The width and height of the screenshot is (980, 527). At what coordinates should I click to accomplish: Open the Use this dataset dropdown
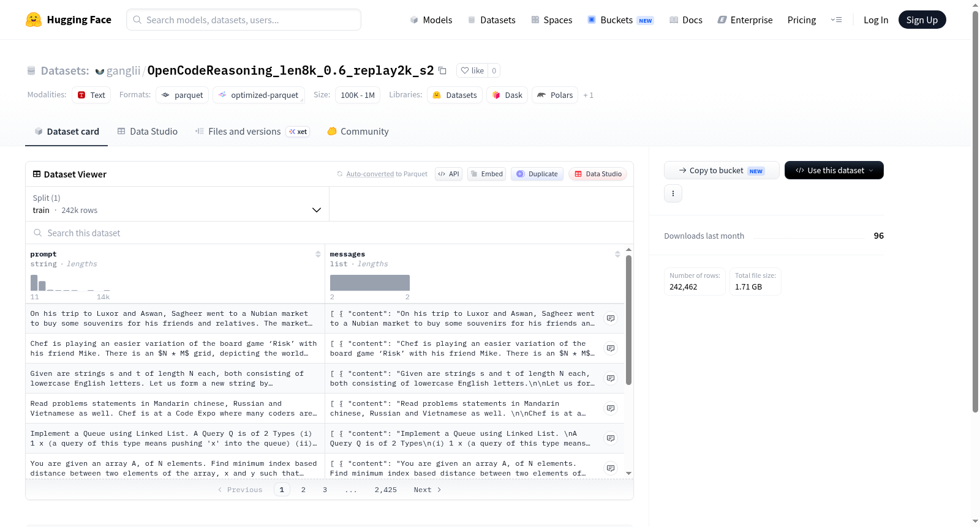click(834, 170)
